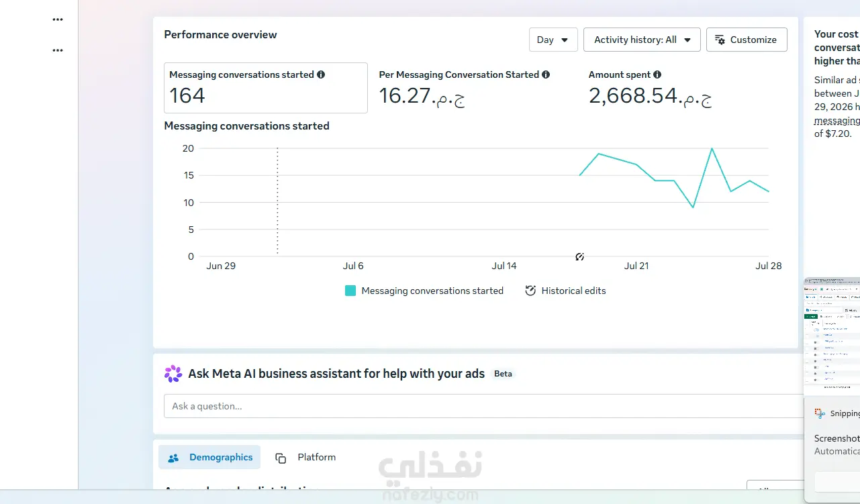Click the historical edit marker on chart

[x=580, y=256]
